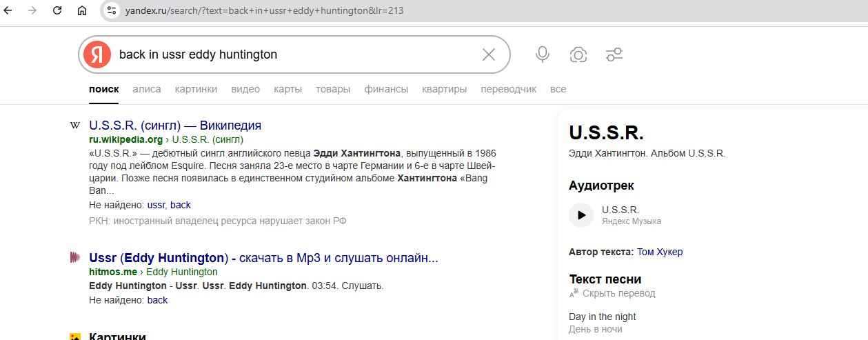868x340 pixels.
Task: Switch to the картинки tab
Action: [x=196, y=89]
